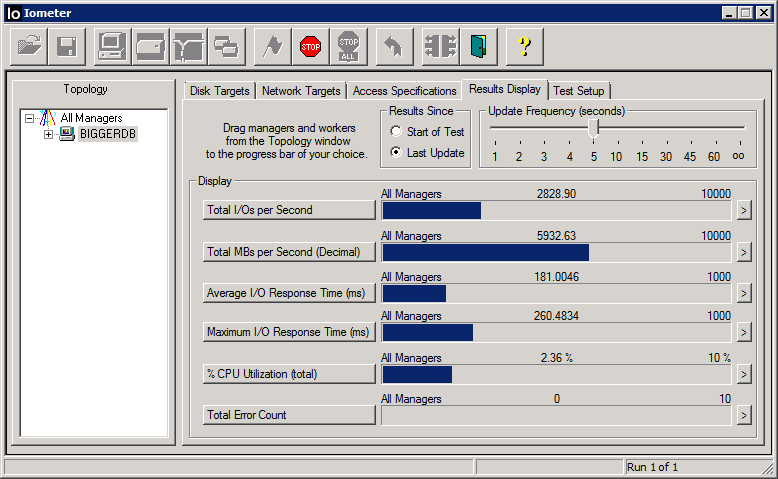Click the Iometer title bar logo
This screenshot has height=479, width=778.
tap(14, 13)
